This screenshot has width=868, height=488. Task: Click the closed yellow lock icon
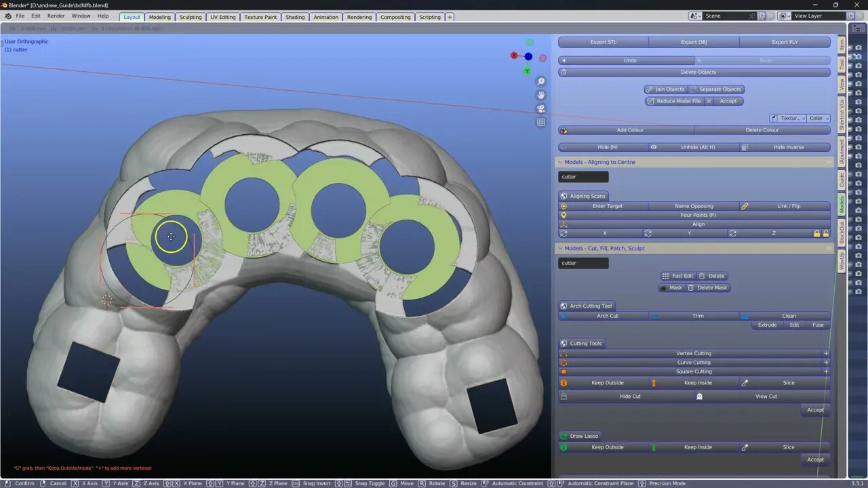point(816,233)
